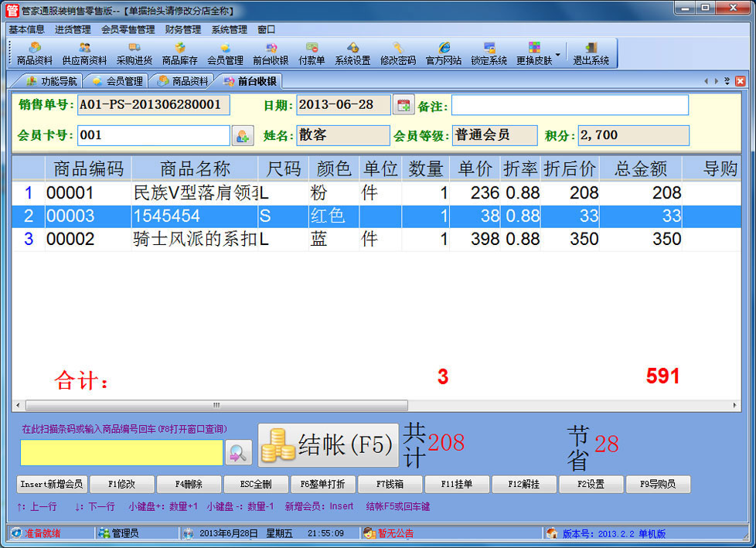Click the yellow barcode input field

[121, 453]
